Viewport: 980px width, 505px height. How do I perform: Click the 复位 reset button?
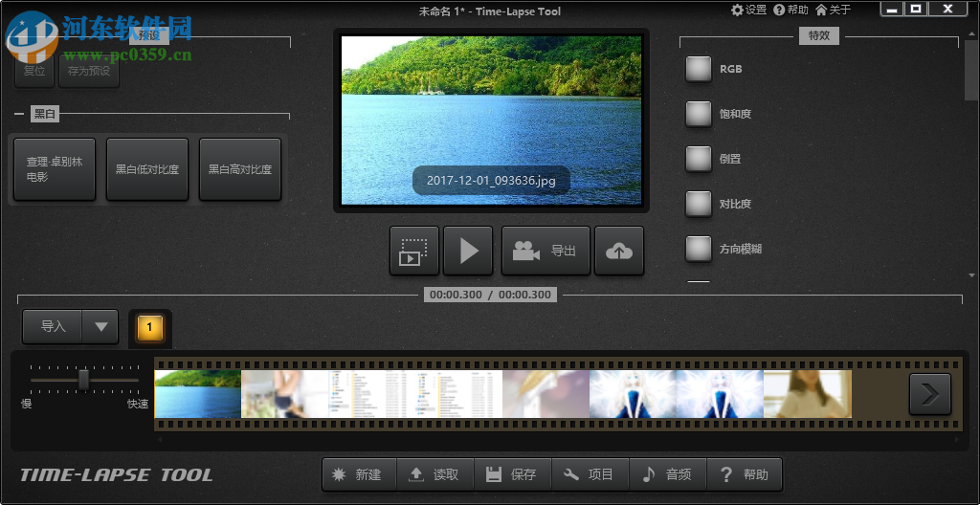click(34, 71)
